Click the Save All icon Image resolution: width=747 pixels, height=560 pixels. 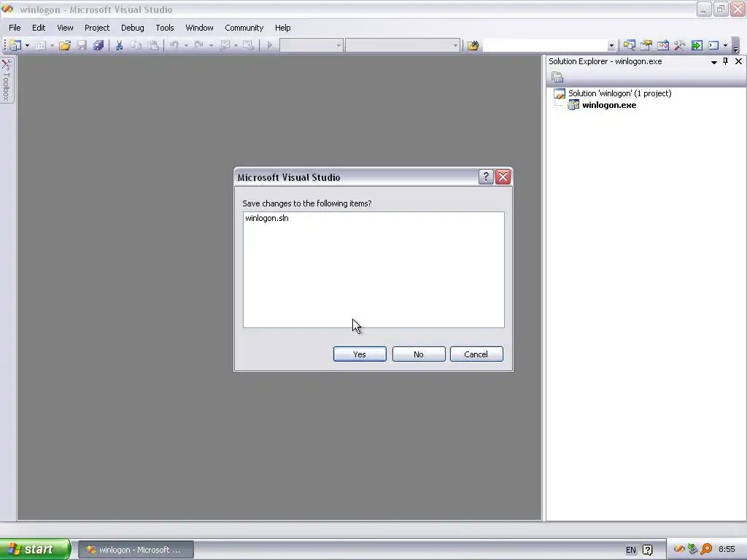click(x=98, y=45)
